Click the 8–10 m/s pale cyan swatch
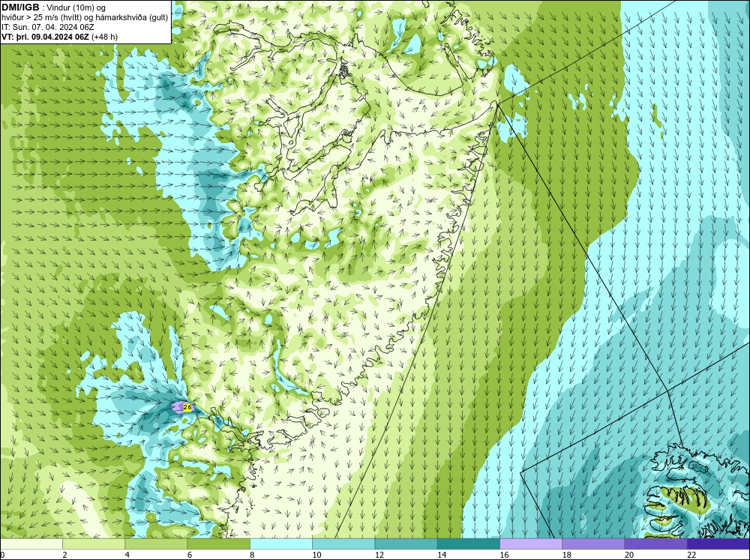 281,544
